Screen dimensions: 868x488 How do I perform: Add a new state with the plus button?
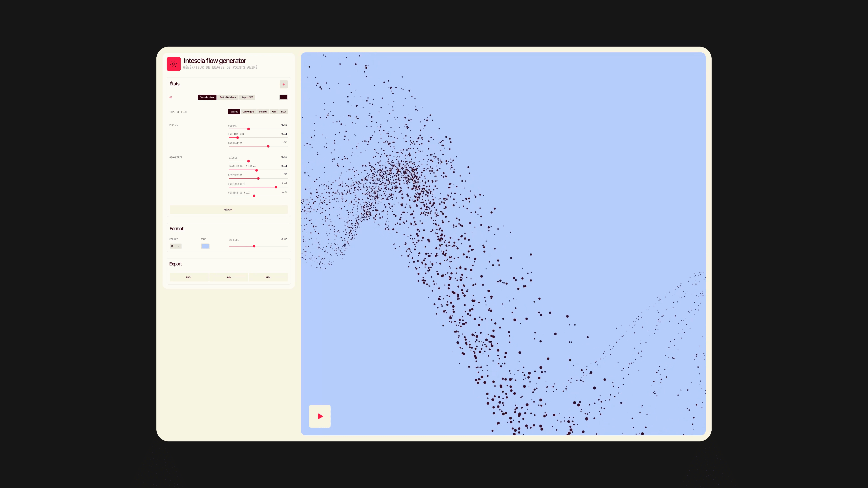tap(284, 84)
